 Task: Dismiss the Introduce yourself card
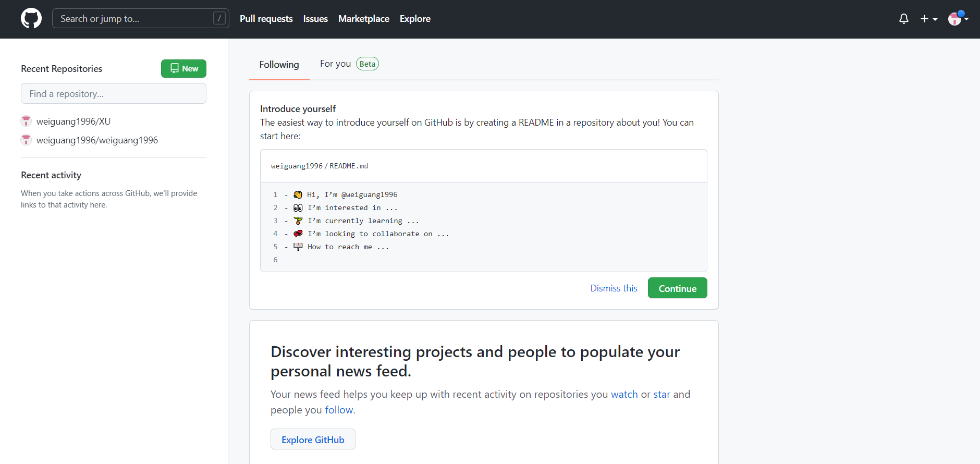(614, 288)
